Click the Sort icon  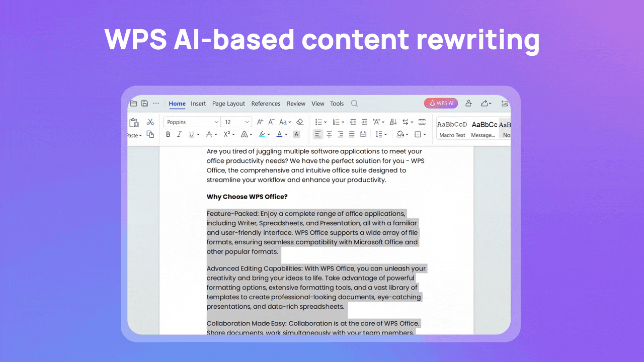point(393,122)
